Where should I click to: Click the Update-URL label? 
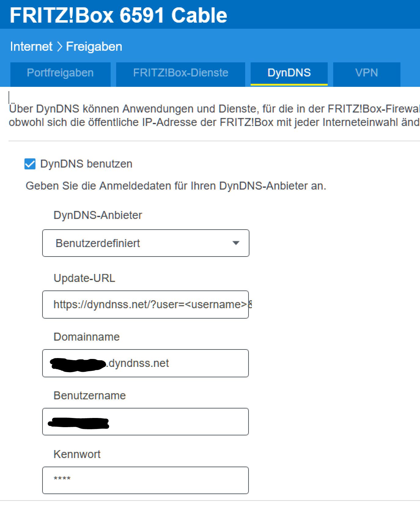point(84,278)
